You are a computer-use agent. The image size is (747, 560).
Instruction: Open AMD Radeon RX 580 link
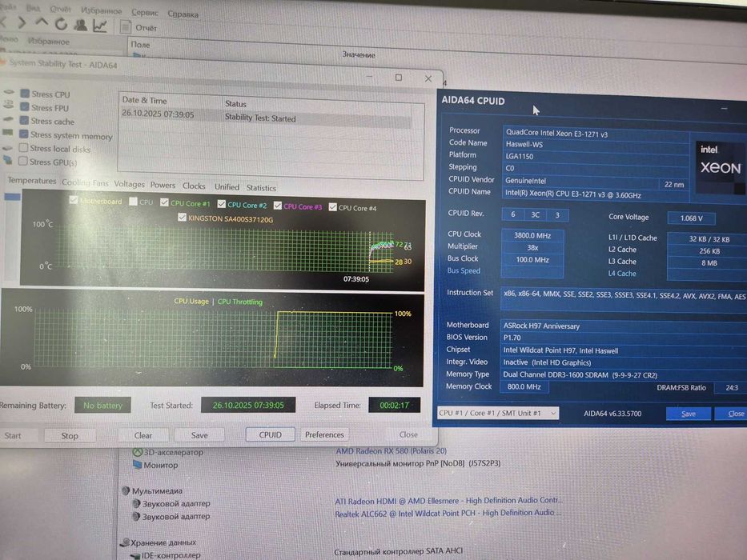[392, 450]
